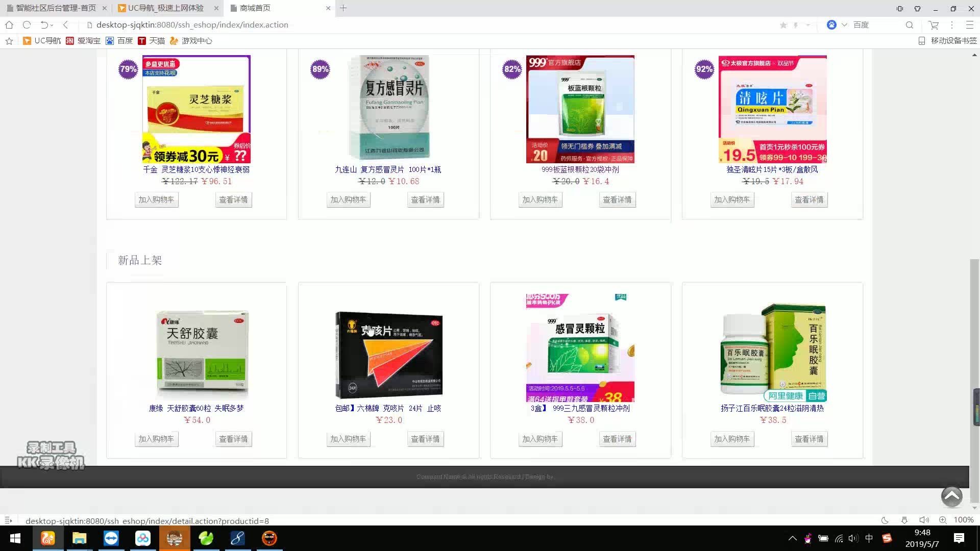
Task: Open the address bar history dropdown arrow
Action: coord(808,25)
